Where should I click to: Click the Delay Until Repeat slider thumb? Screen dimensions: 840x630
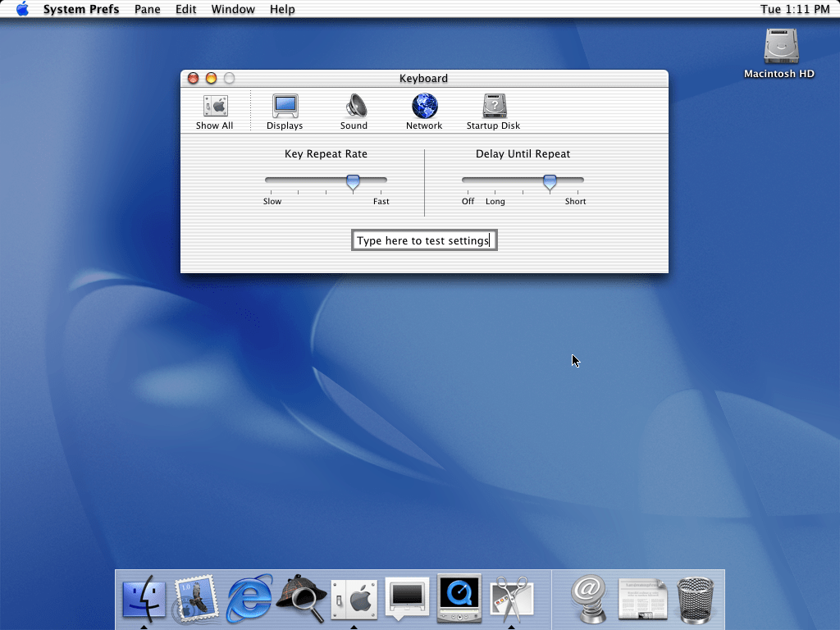point(550,181)
